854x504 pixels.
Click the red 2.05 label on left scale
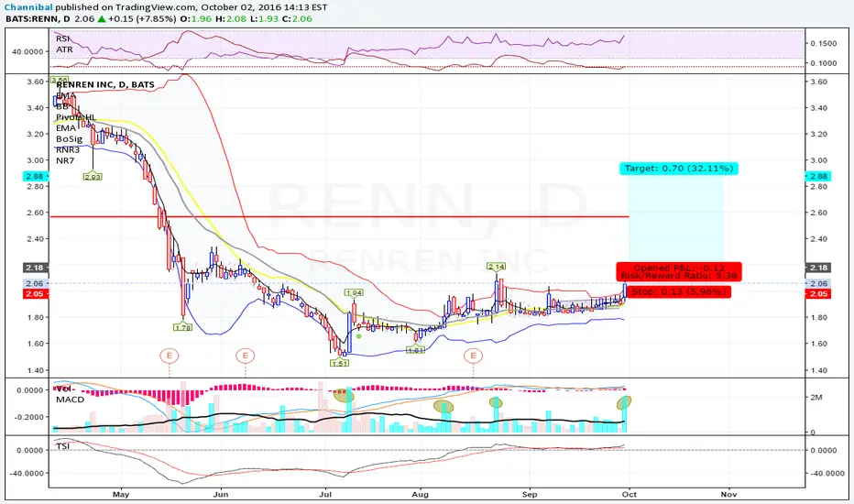click(35, 293)
